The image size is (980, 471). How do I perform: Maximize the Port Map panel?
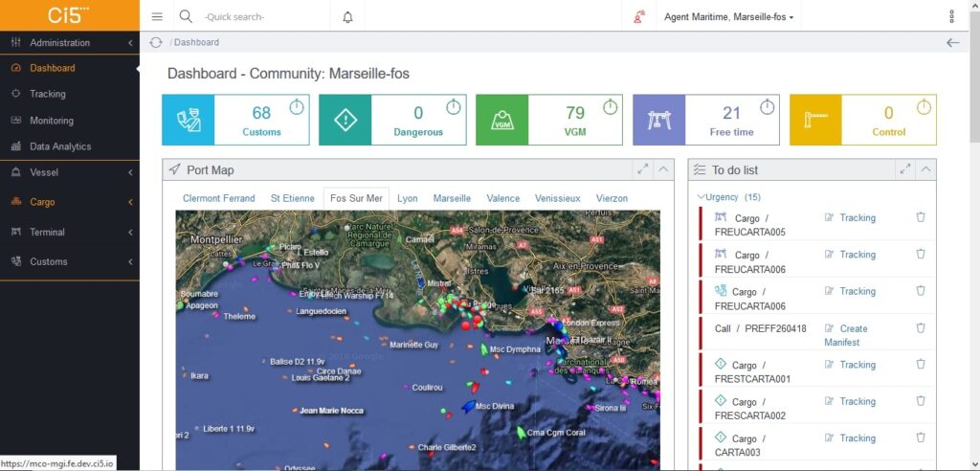642,168
